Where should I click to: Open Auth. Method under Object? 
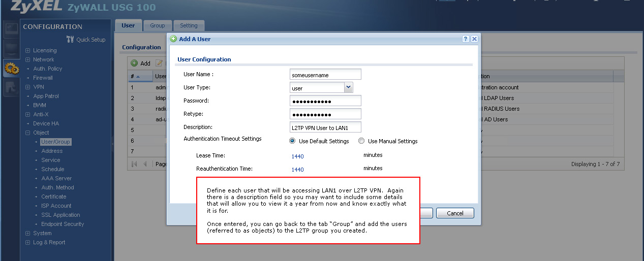tap(57, 187)
